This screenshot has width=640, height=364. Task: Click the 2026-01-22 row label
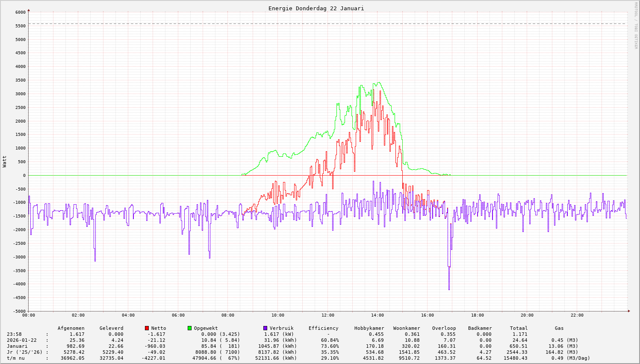(x=22, y=340)
